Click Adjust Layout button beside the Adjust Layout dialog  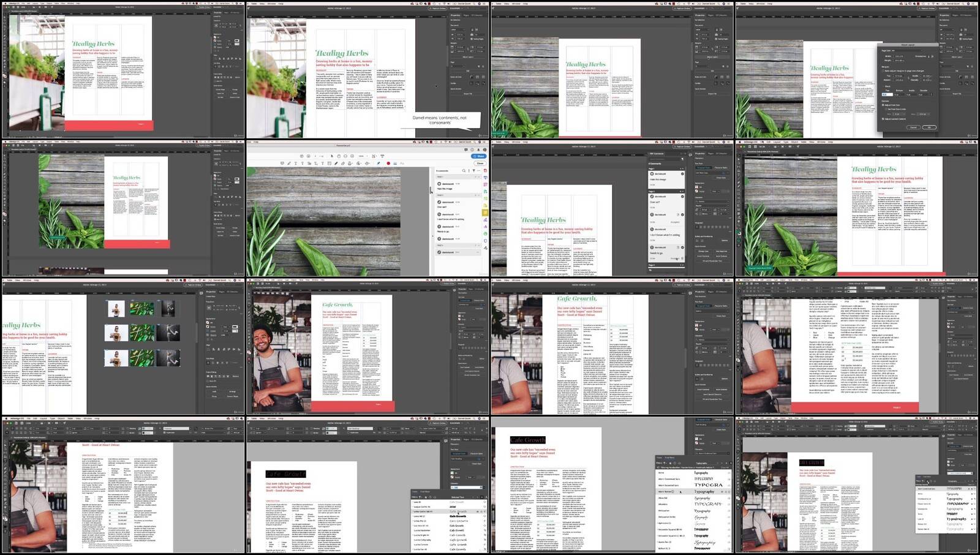tap(957, 57)
